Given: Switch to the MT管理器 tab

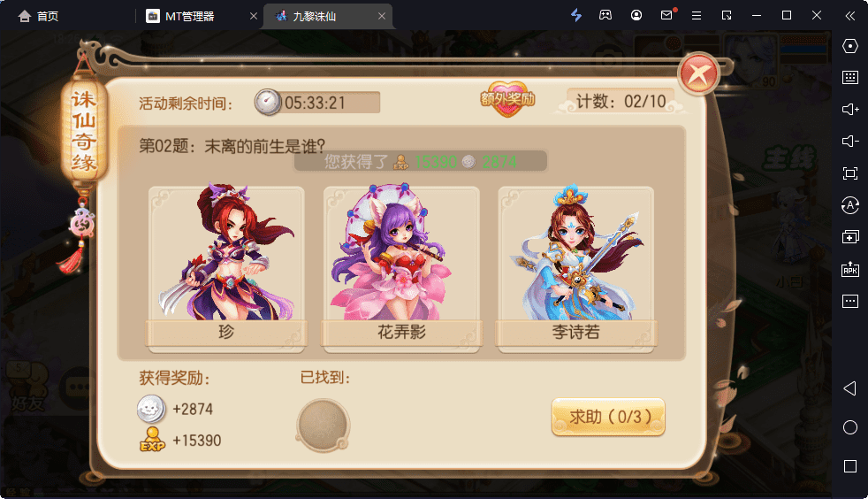Looking at the screenshot, I should [190, 16].
